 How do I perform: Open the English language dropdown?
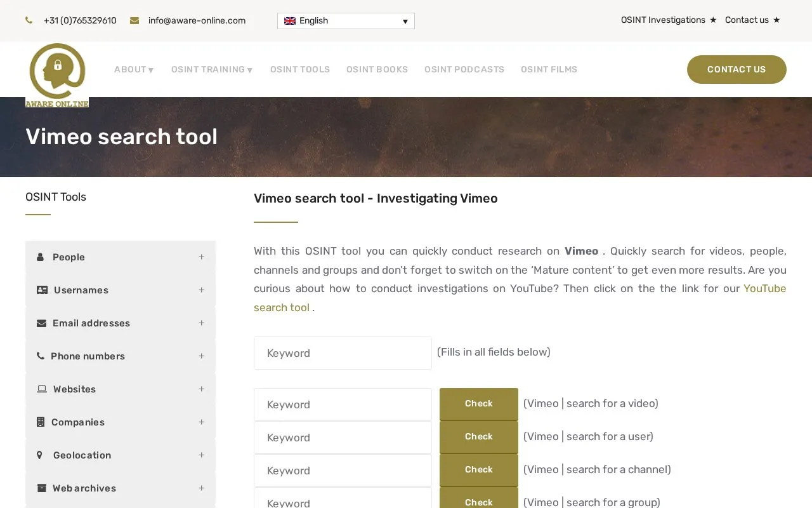[346, 21]
